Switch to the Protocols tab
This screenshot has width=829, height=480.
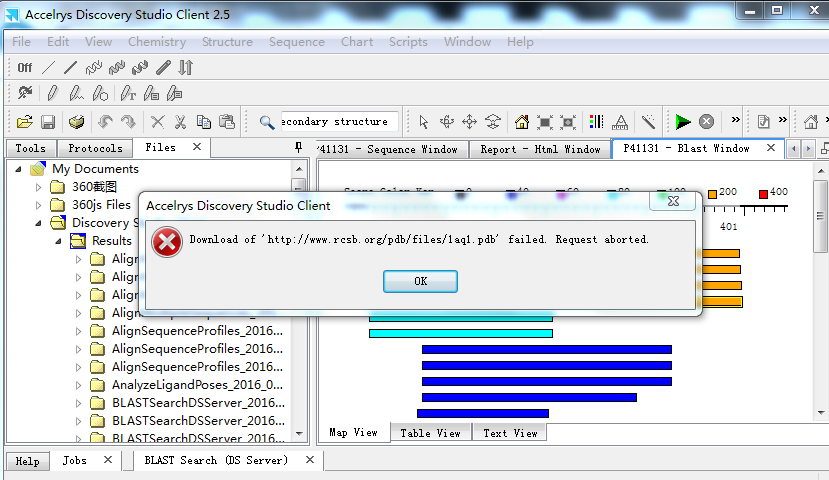point(95,149)
